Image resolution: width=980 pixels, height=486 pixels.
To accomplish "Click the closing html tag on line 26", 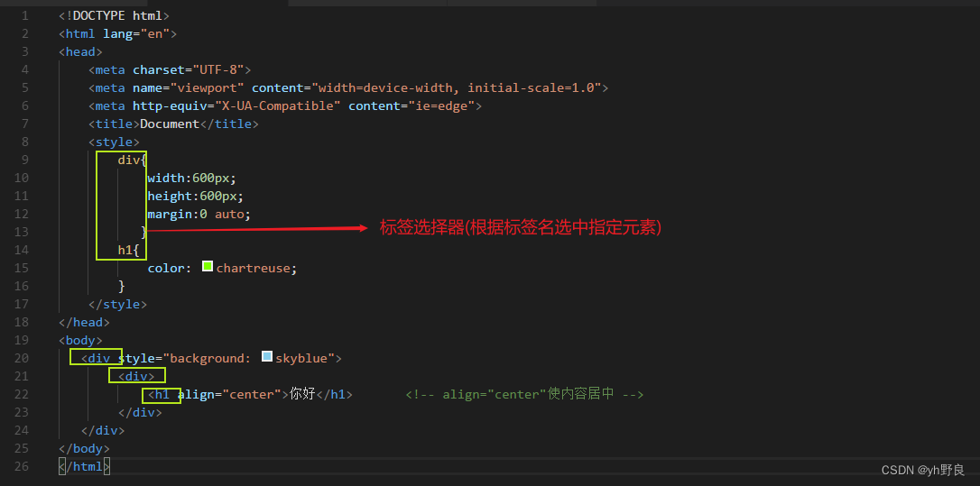I will [85, 467].
